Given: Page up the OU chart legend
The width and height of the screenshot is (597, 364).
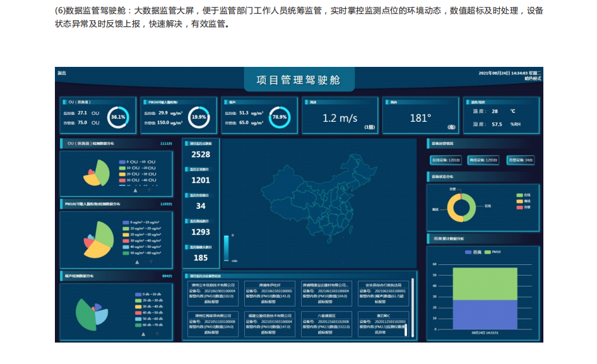Looking at the screenshot, I should (x=136, y=190).
